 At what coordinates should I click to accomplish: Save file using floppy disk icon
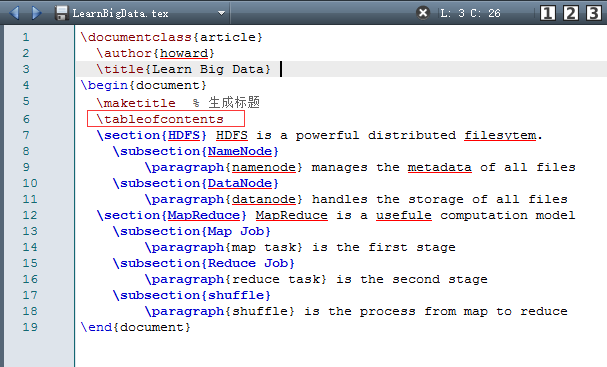tap(62, 13)
